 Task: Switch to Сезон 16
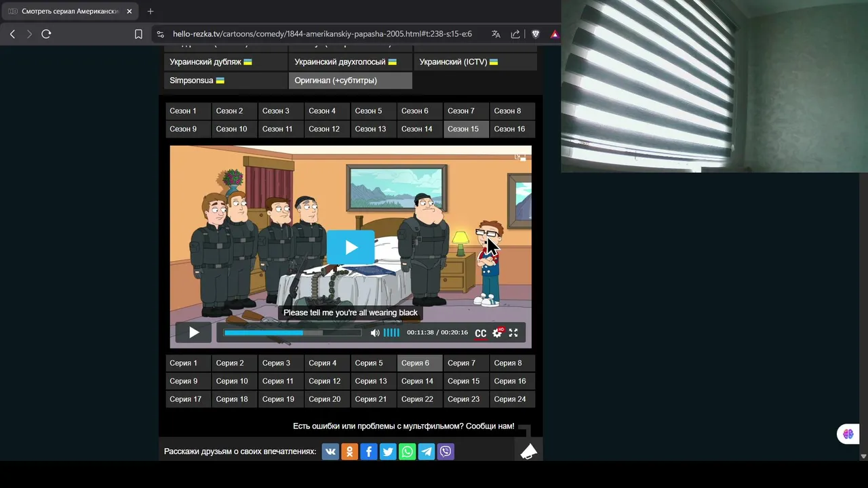(x=512, y=129)
